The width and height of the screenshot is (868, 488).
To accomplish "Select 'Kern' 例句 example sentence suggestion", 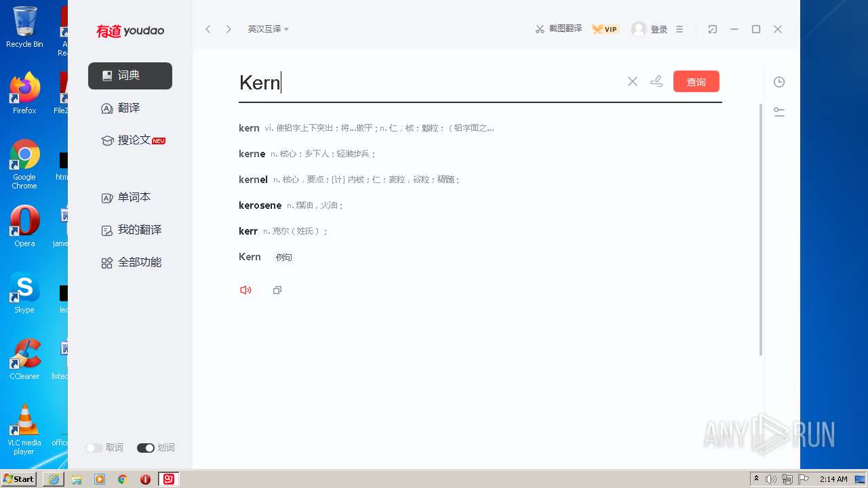I will [x=266, y=257].
